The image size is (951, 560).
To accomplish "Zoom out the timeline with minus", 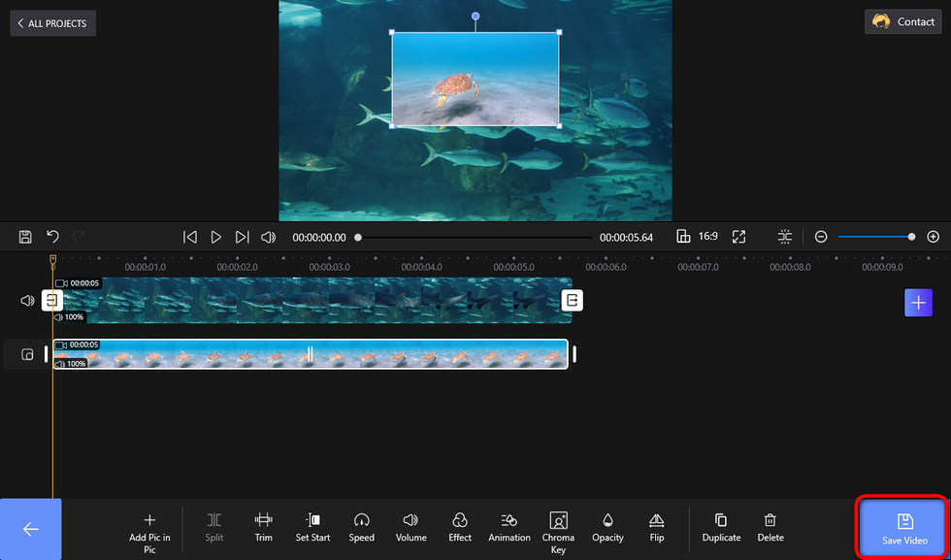I will tap(821, 237).
